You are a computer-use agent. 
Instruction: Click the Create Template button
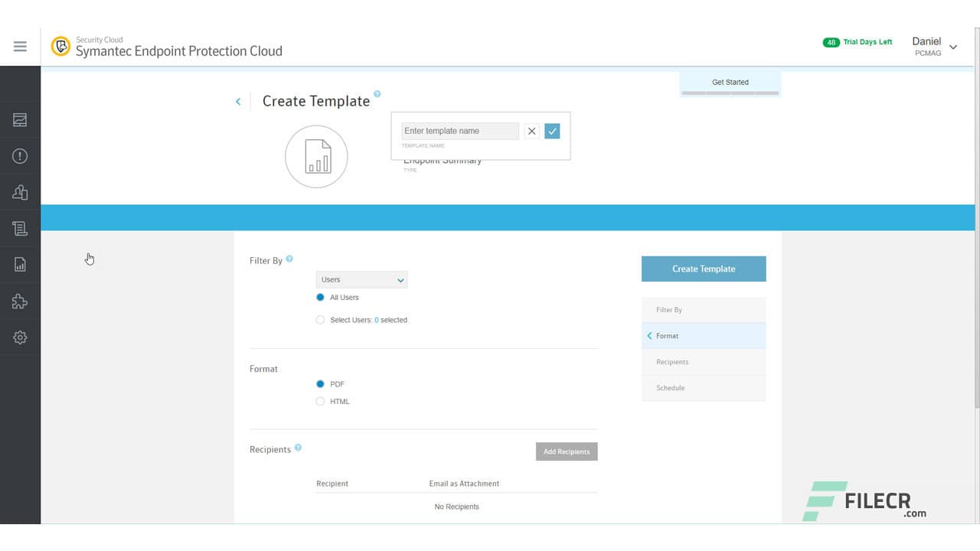[703, 269]
